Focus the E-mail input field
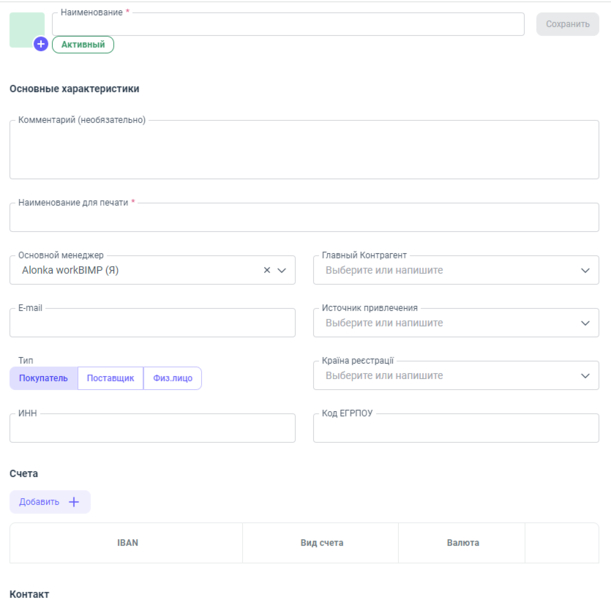 pos(152,323)
